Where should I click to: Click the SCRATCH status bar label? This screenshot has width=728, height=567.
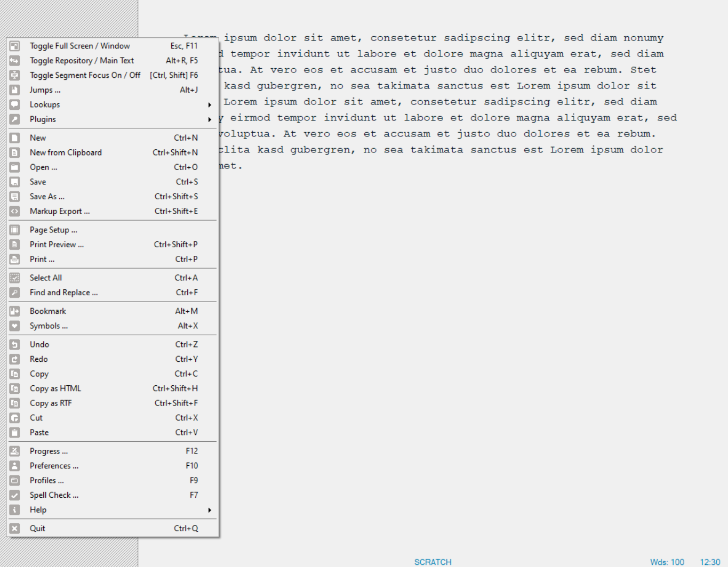tap(433, 562)
